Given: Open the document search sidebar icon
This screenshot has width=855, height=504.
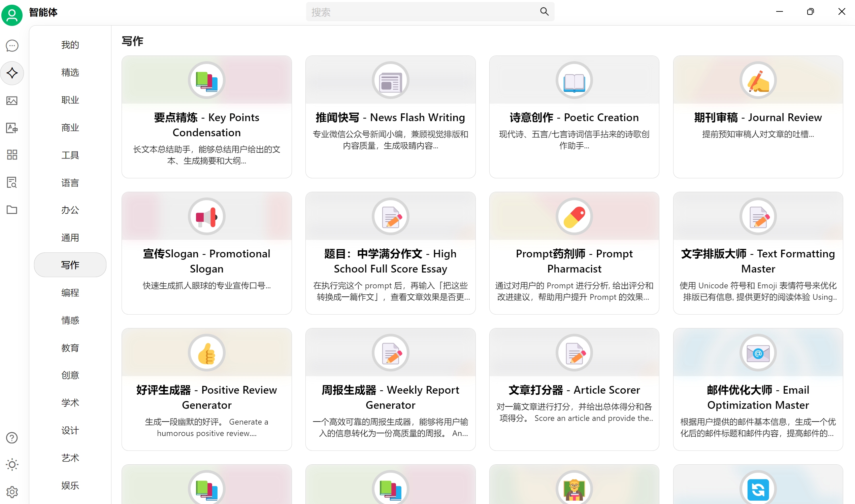Looking at the screenshot, I should [x=12, y=182].
